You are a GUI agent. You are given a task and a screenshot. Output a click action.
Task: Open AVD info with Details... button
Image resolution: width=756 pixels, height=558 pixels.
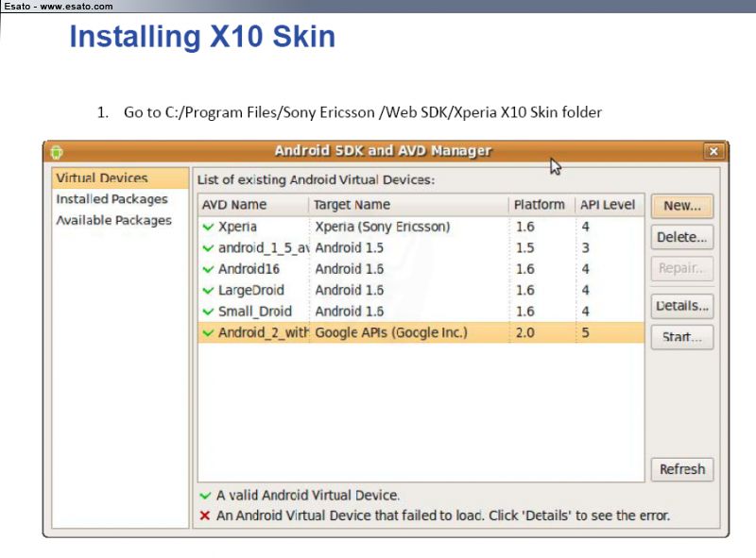coord(682,306)
